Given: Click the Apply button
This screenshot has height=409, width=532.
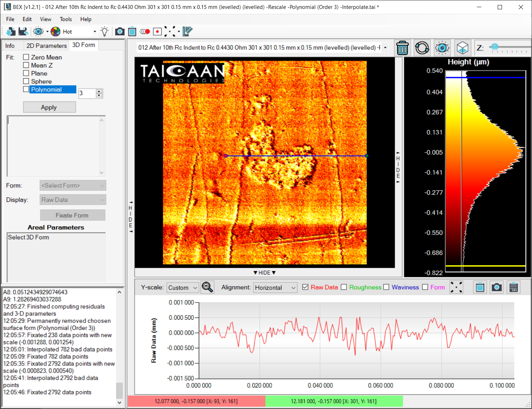Looking at the screenshot, I should pyautogui.click(x=49, y=107).
